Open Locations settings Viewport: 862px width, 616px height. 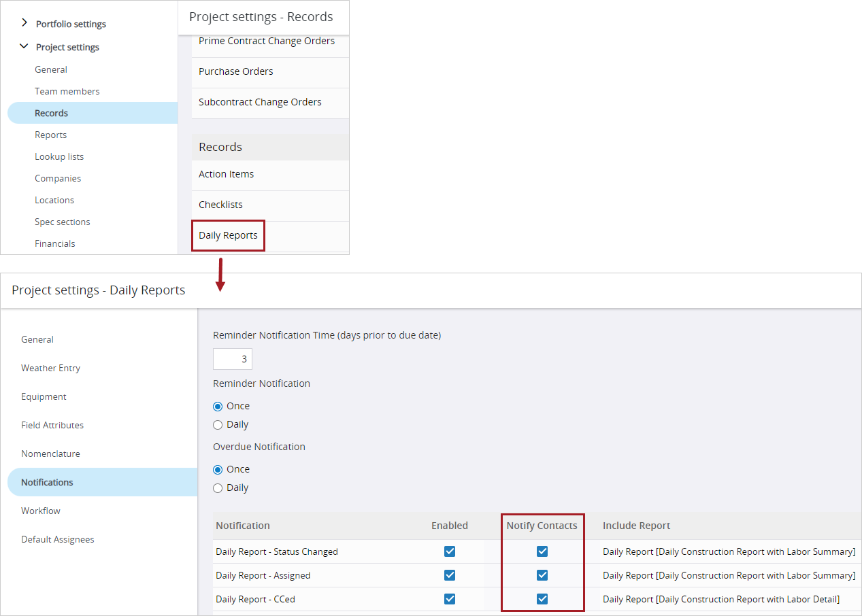[x=54, y=200]
